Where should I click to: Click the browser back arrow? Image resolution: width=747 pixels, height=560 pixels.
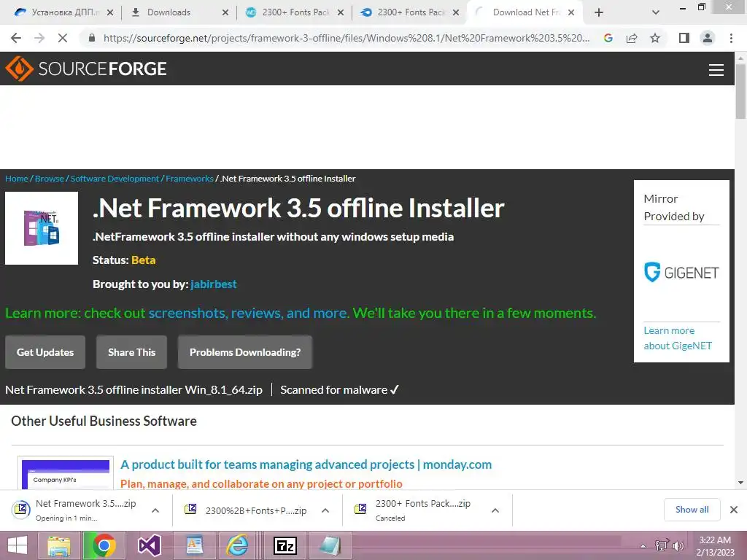[x=16, y=38]
